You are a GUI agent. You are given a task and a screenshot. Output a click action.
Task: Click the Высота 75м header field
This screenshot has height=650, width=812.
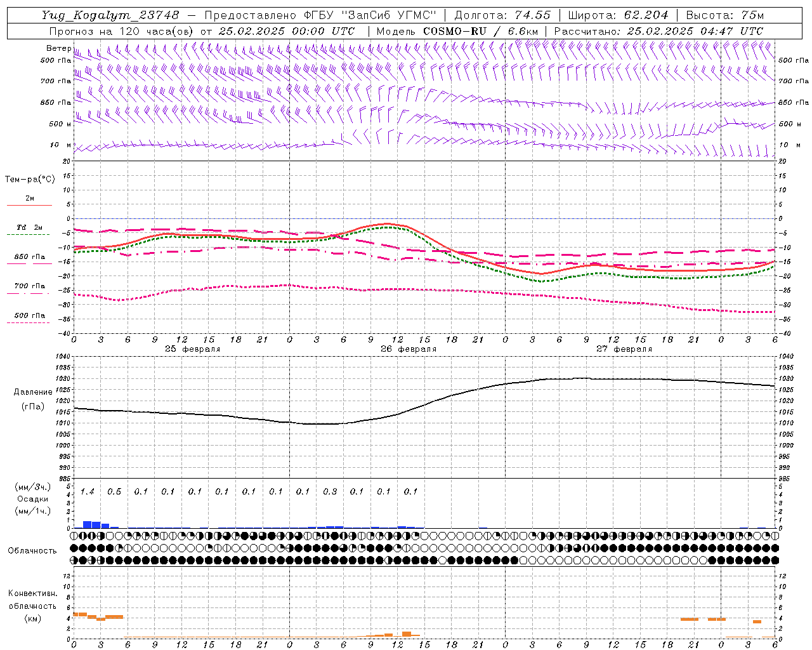point(724,15)
